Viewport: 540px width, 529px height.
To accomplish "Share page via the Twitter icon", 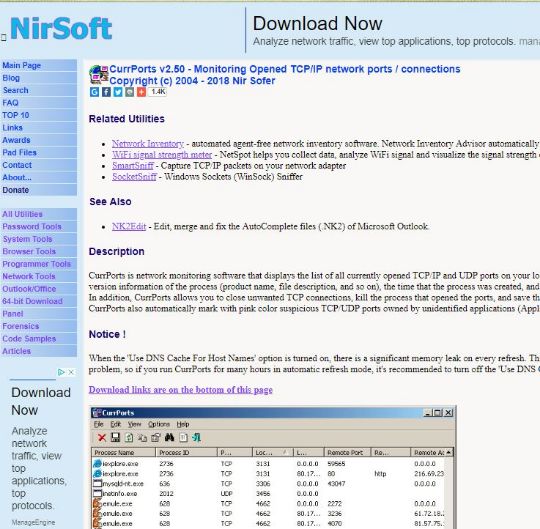I will click(118, 92).
